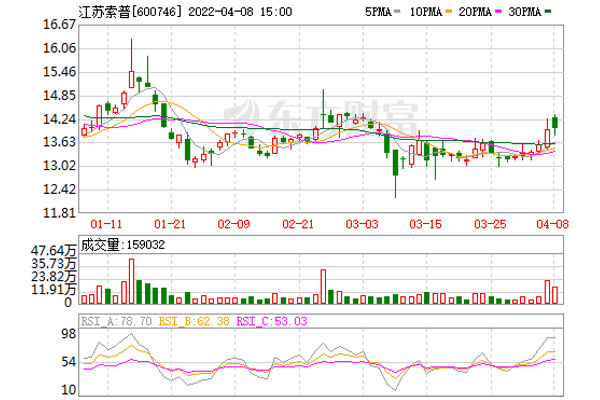Image resolution: width=600 pixels, height=400 pixels.
Task: Select the 01-11 date marker
Action: pyautogui.click(x=105, y=225)
